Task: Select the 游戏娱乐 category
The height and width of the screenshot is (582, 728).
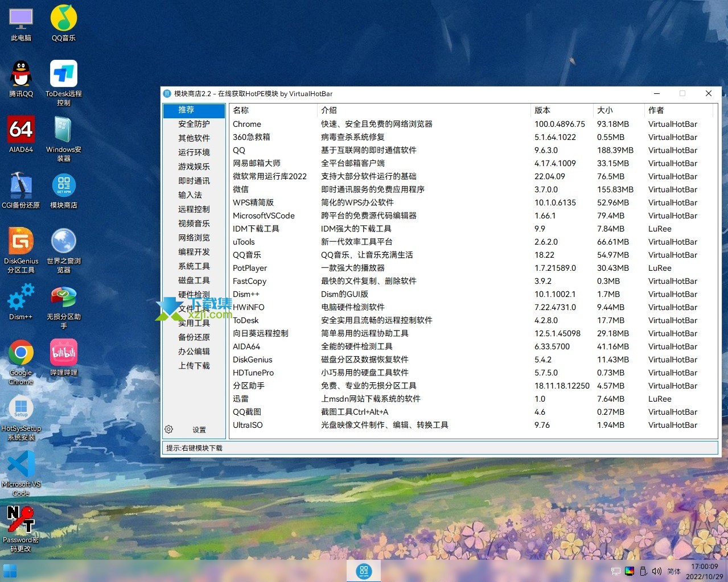Action: [194, 167]
